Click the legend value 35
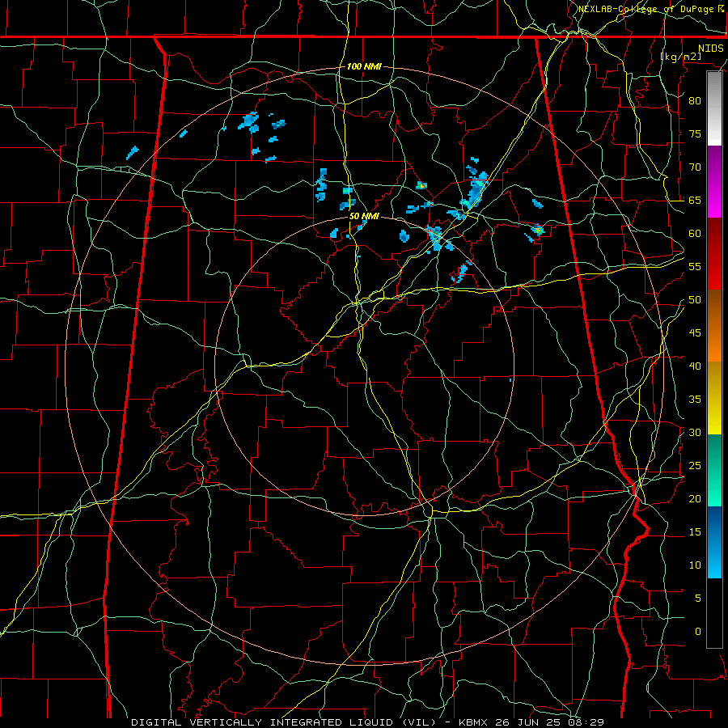 point(695,400)
